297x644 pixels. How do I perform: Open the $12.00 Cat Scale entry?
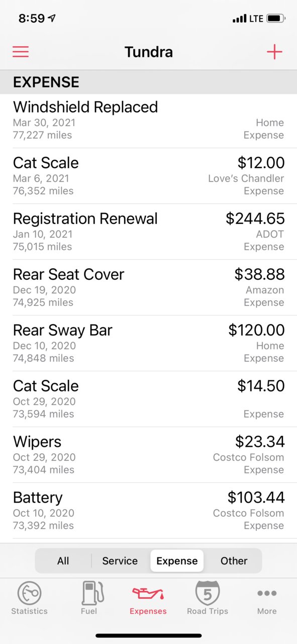[148, 176]
